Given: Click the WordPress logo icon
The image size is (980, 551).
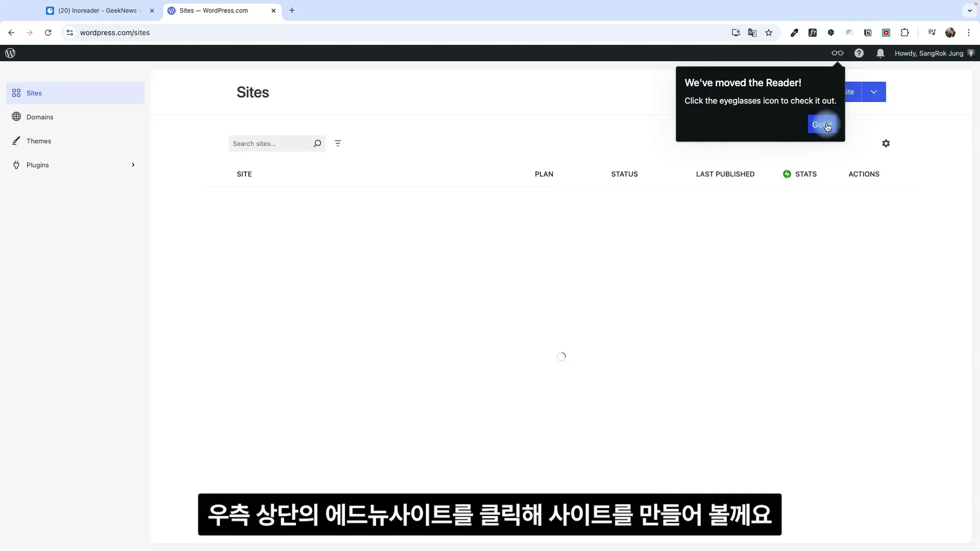Looking at the screenshot, I should pos(10,53).
